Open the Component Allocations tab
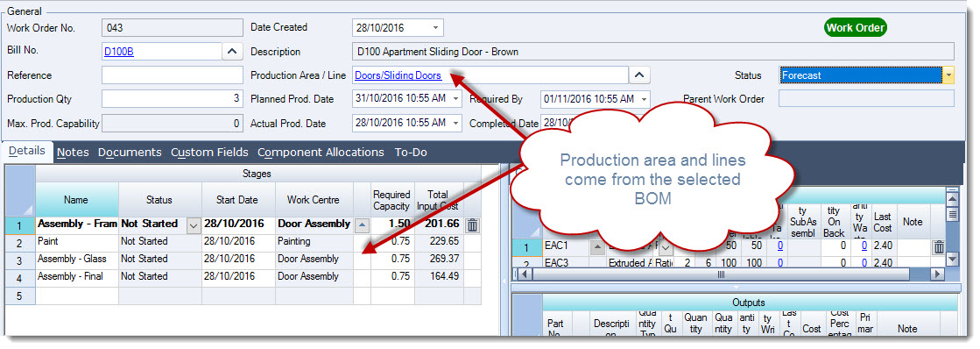The width and height of the screenshot is (980, 349). pyautogui.click(x=321, y=152)
